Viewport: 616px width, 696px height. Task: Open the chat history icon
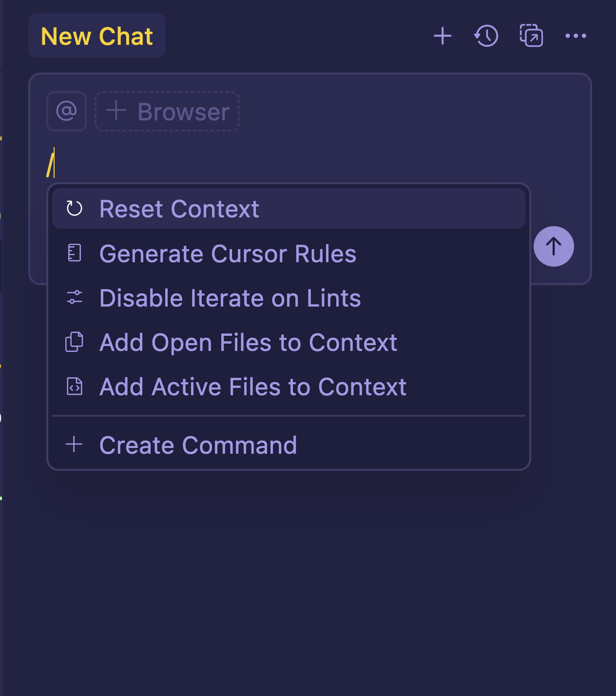tap(485, 36)
